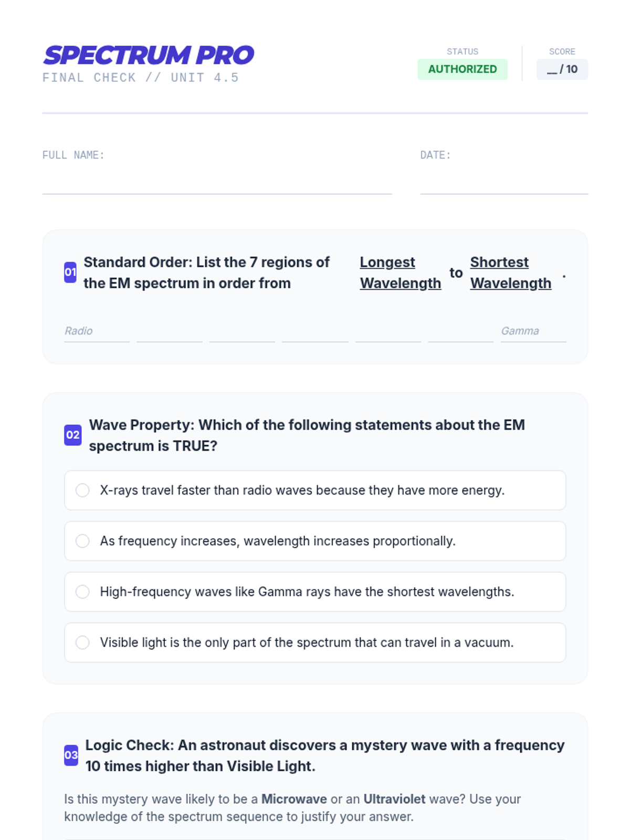Image resolution: width=630 pixels, height=840 pixels.
Task: Select the frequency increases wavelength increases option
Action: pos(315,541)
